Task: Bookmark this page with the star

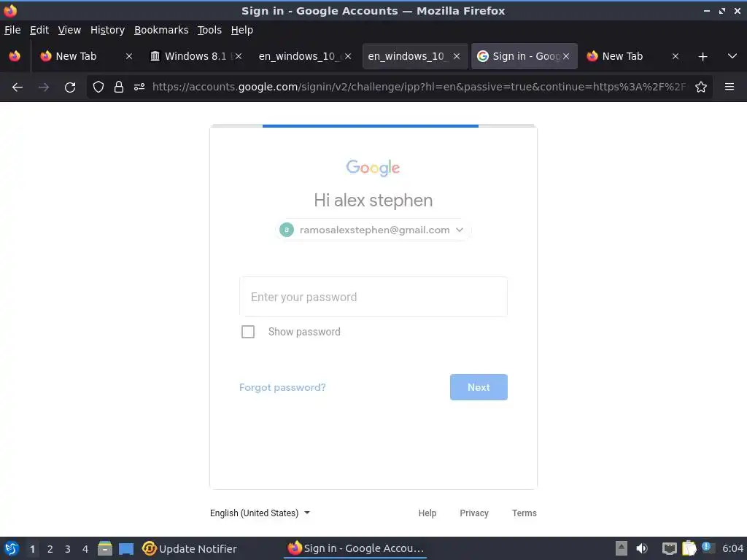Action: (x=701, y=87)
